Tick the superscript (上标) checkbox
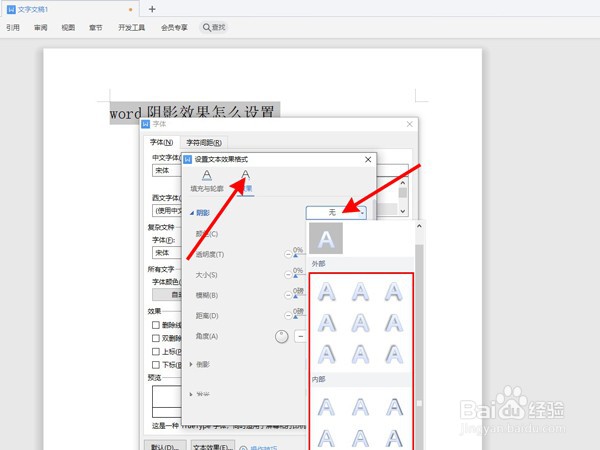 click(x=156, y=351)
